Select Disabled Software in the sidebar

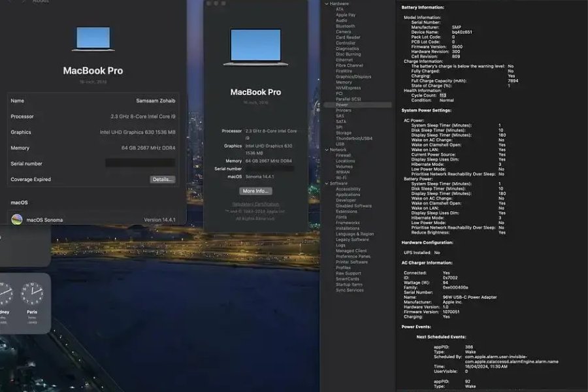click(x=353, y=206)
